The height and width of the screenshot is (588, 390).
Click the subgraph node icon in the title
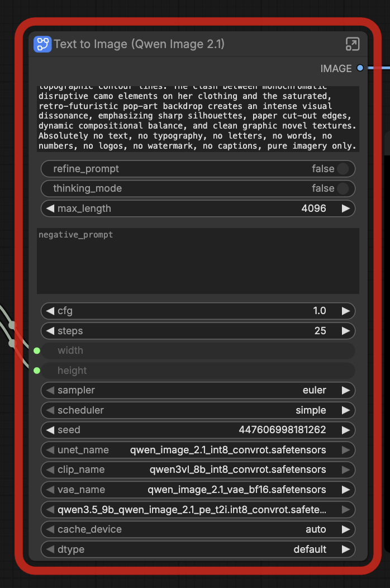(42, 44)
